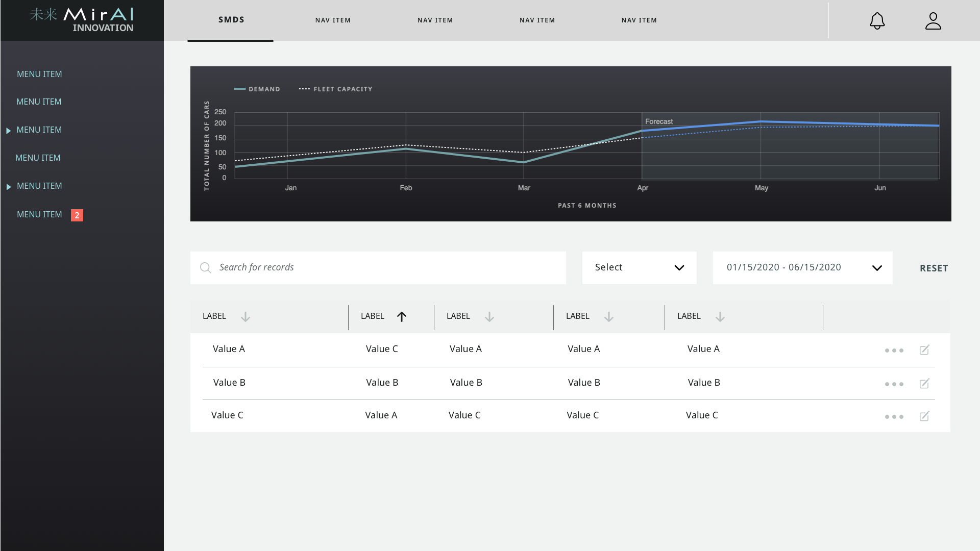The width and height of the screenshot is (980, 551).
Task: Open three-dot menu in first table row
Action: [894, 350]
